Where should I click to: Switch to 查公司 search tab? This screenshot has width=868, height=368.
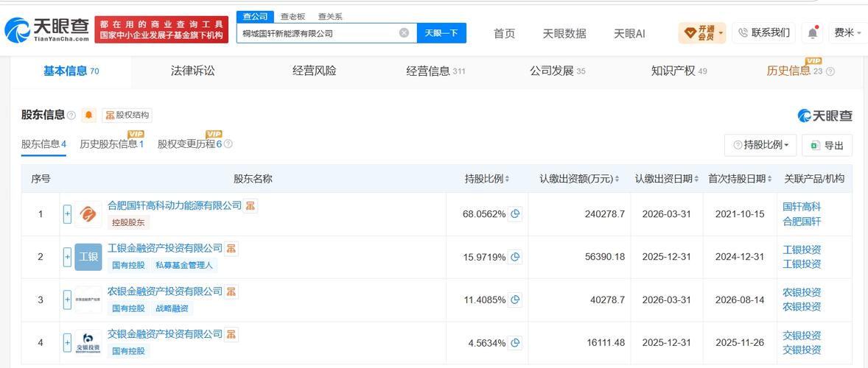point(255,17)
